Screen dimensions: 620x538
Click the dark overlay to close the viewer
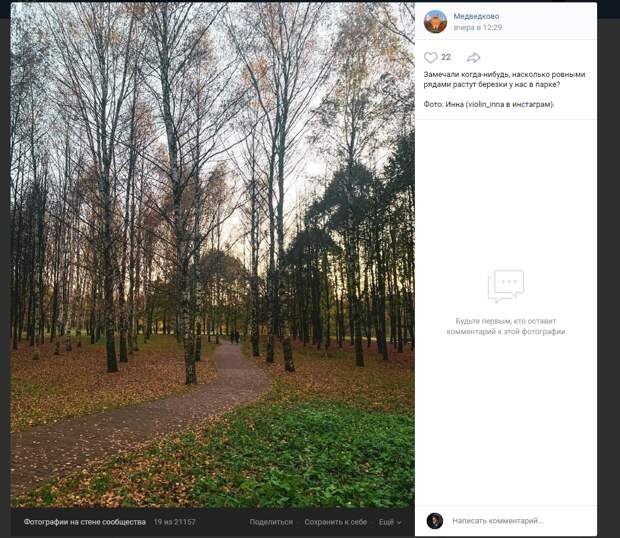coord(609,277)
